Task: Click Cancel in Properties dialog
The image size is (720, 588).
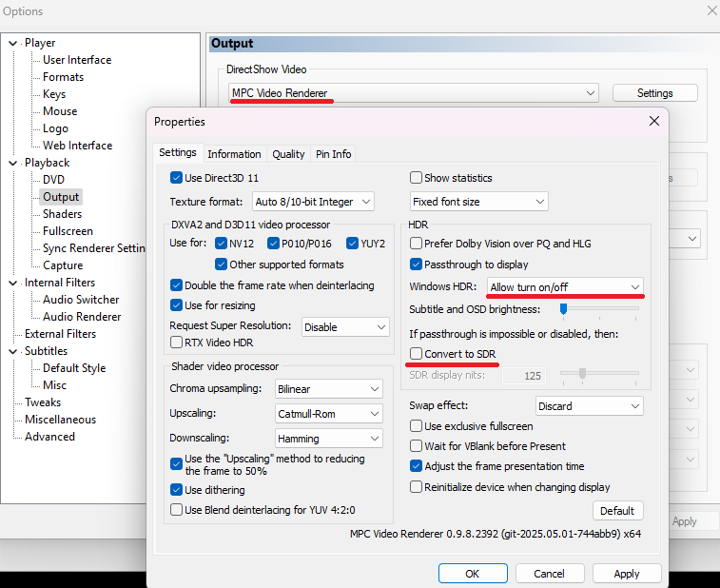Action: 550,574
